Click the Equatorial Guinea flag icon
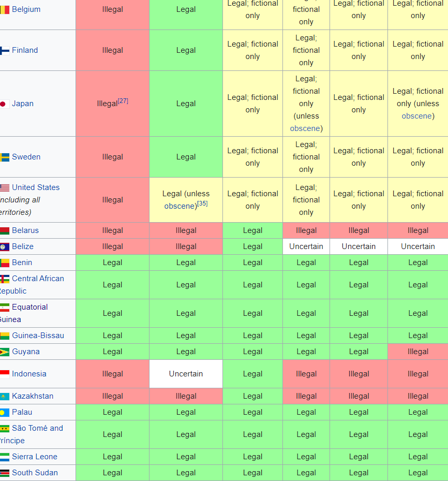Image resolution: width=448 pixels, height=481 pixels. 5,308
